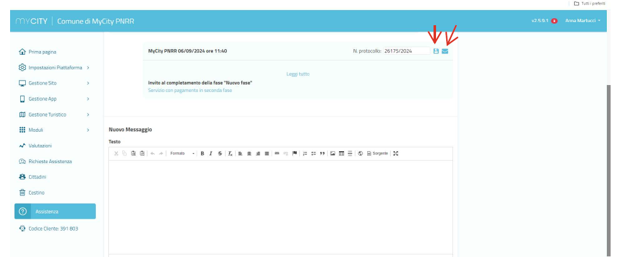This screenshot has height=257, width=644.
Task: Go to Cittadini in sidebar
Action: [x=37, y=177]
